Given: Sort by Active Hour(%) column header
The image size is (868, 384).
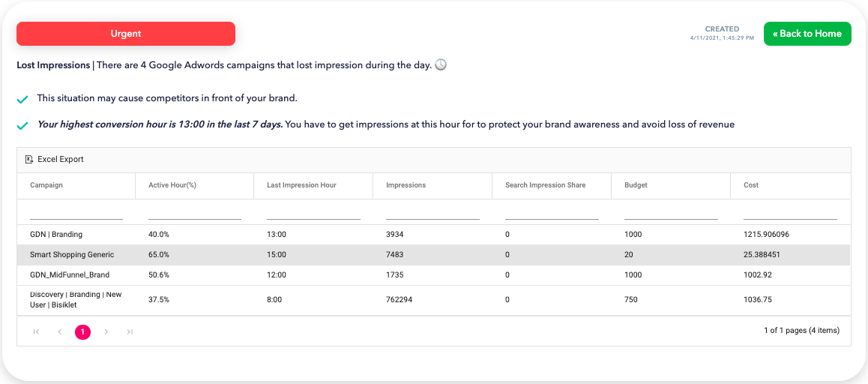Looking at the screenshot, I should pos(172,185).
